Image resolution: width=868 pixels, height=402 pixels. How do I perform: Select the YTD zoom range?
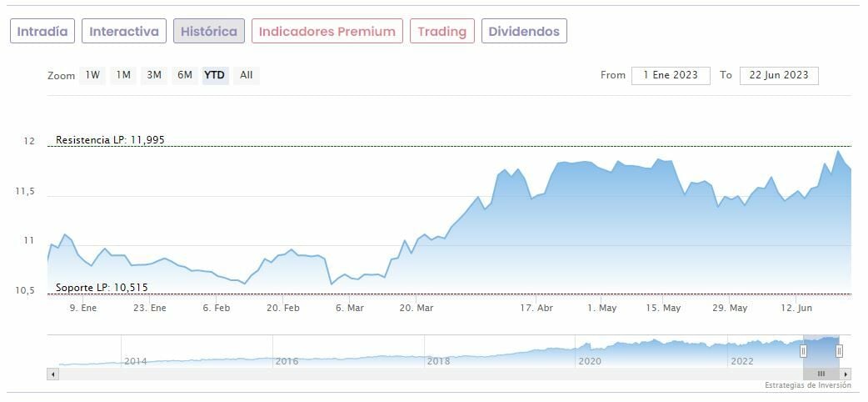pos(215,75)
